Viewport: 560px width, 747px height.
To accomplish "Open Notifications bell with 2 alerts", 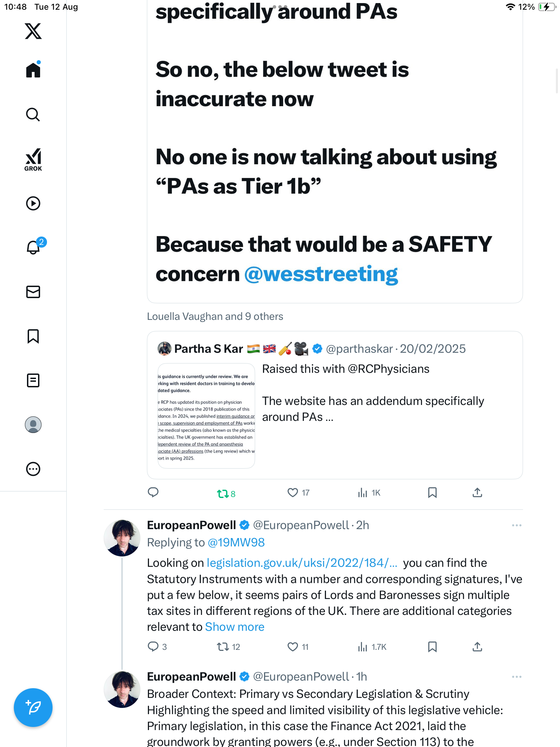I will pyautogui.click(x=34, y=248).
